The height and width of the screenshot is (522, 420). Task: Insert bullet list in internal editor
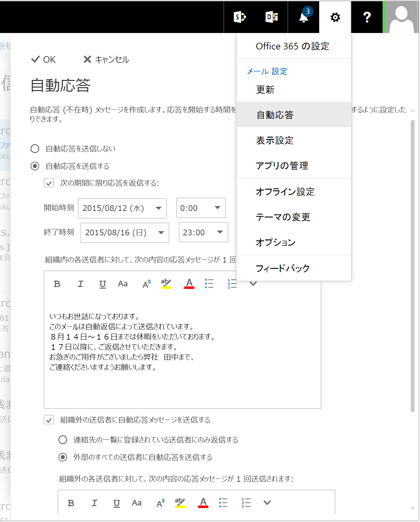coord(209,284)
